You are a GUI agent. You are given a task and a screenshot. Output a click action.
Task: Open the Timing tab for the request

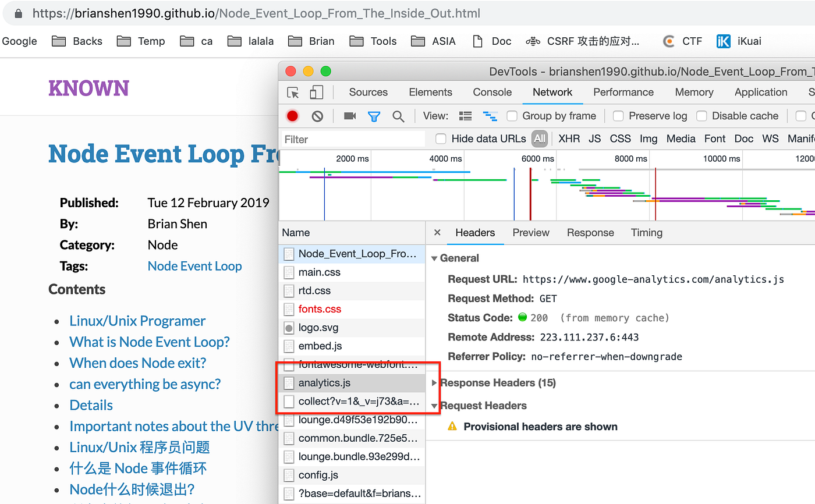click(x=646, y=232)
